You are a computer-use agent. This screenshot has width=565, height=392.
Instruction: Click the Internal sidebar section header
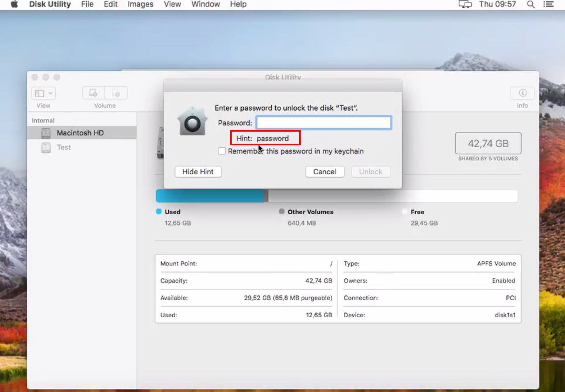click(x=43, y=120)
